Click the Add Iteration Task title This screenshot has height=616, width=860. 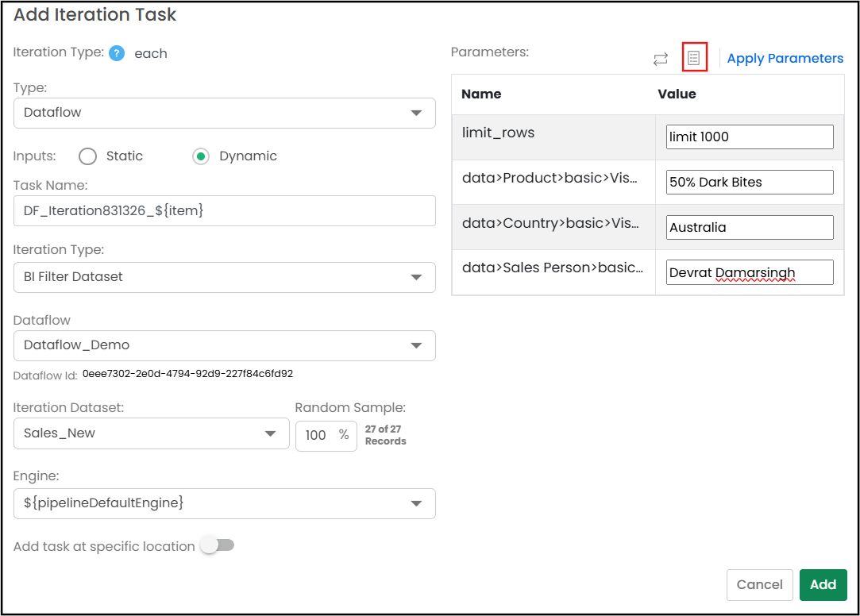click(94, 15)
